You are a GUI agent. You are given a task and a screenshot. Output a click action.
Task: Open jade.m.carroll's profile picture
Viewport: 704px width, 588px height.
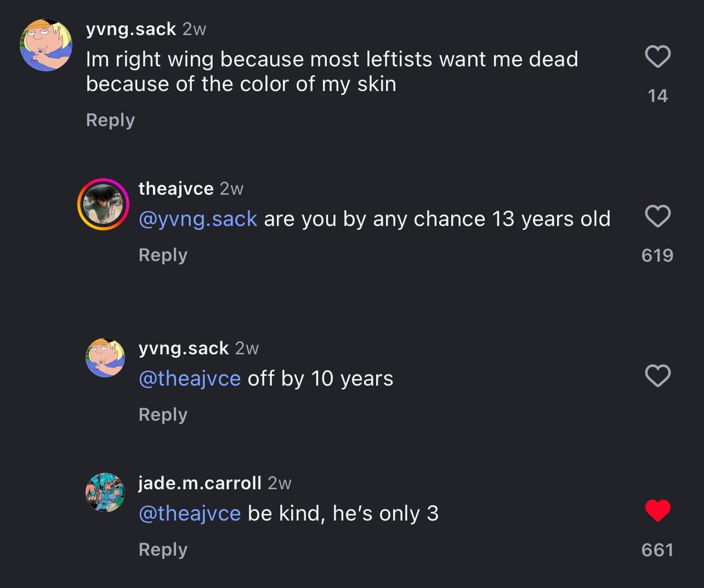(105, 493)
